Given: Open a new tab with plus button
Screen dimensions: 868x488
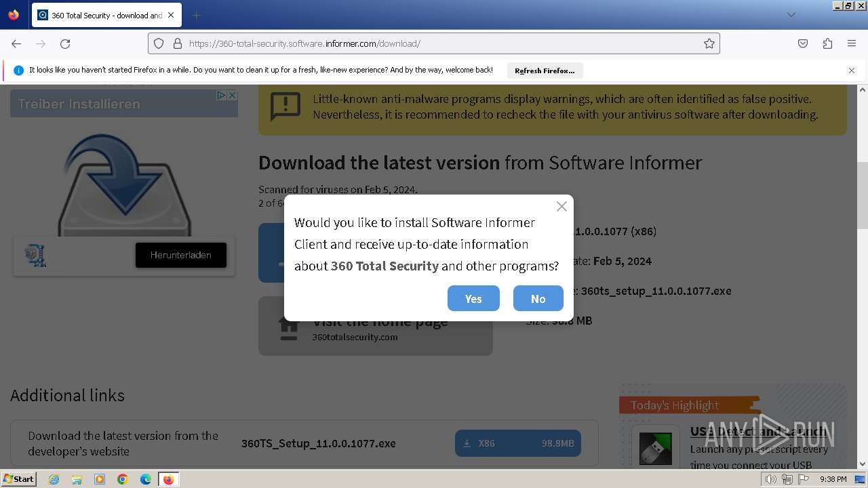Looking at the screenshot, I should [x=196, y=15].
